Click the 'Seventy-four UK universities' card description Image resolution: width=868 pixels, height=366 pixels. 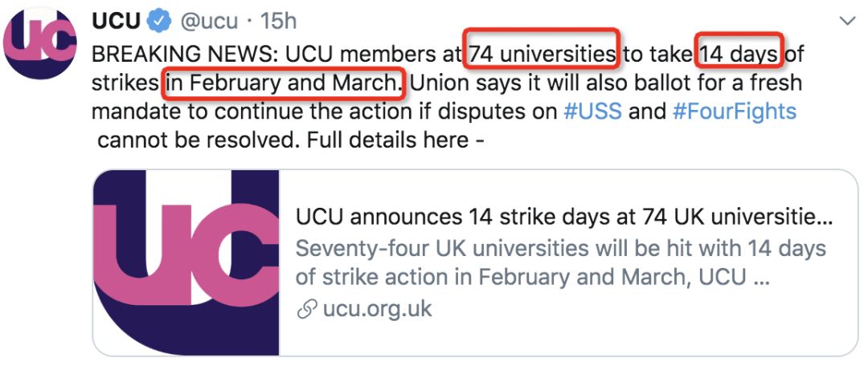[x=560, y=262]
